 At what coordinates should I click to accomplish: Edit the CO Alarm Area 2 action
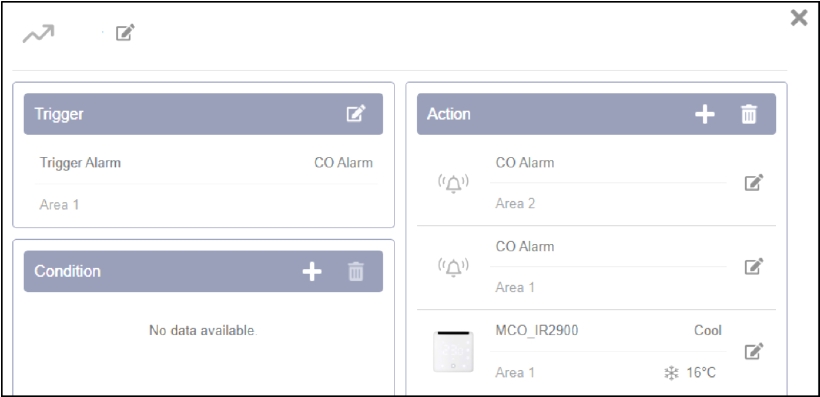pos(754,183)
